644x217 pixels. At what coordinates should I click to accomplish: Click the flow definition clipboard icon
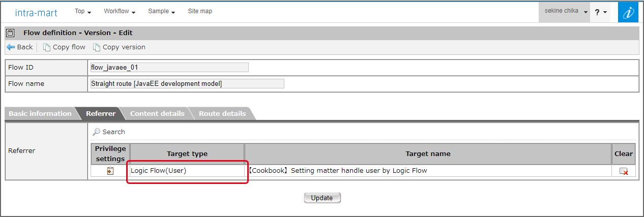pyautogui.click(x=10, y=33)
